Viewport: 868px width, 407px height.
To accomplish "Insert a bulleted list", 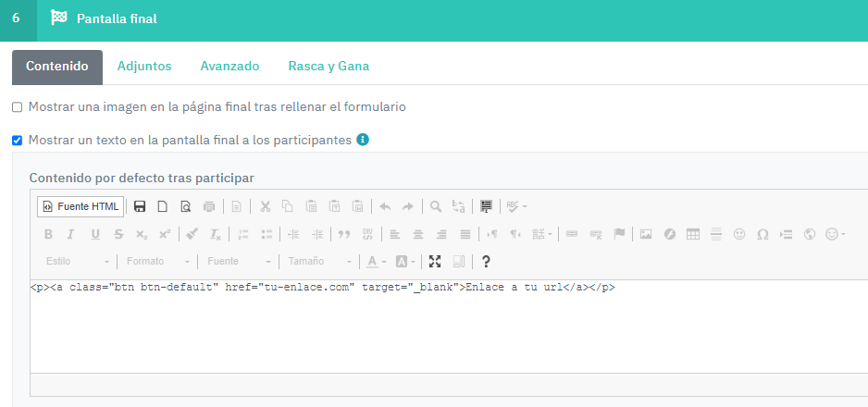I will 267,234.
